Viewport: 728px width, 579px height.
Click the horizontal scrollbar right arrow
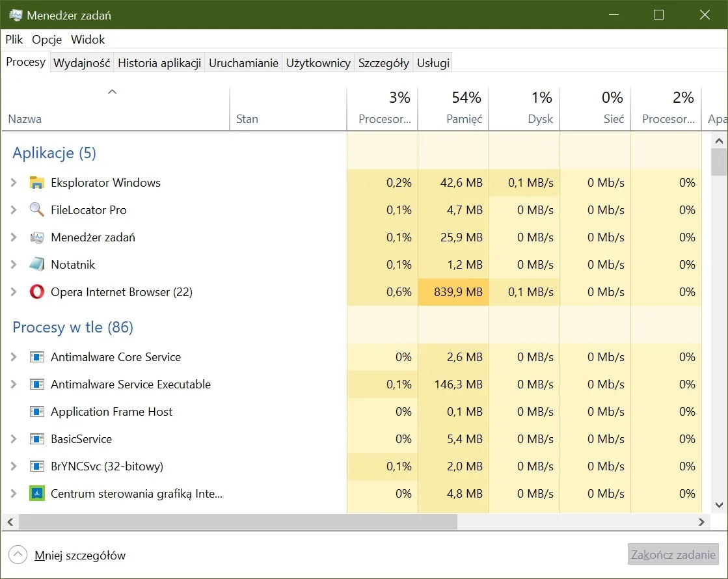click(x=701, y=522)
